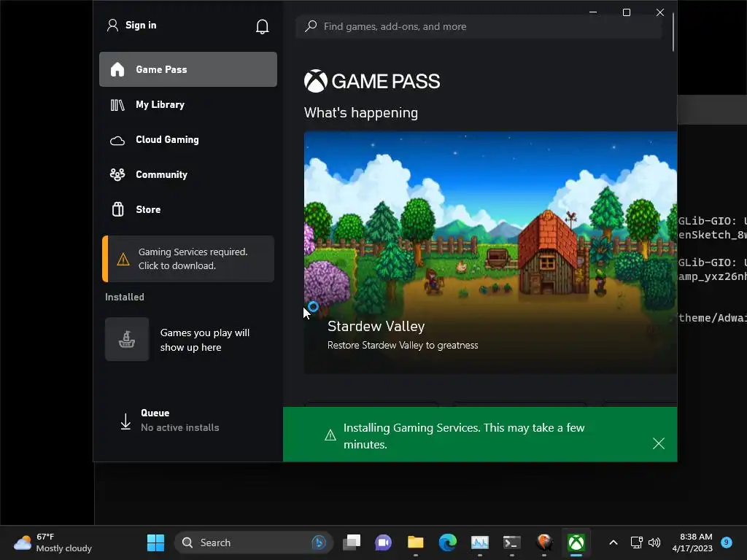Open the Stardew Valley featured banner

coord(490,252)
